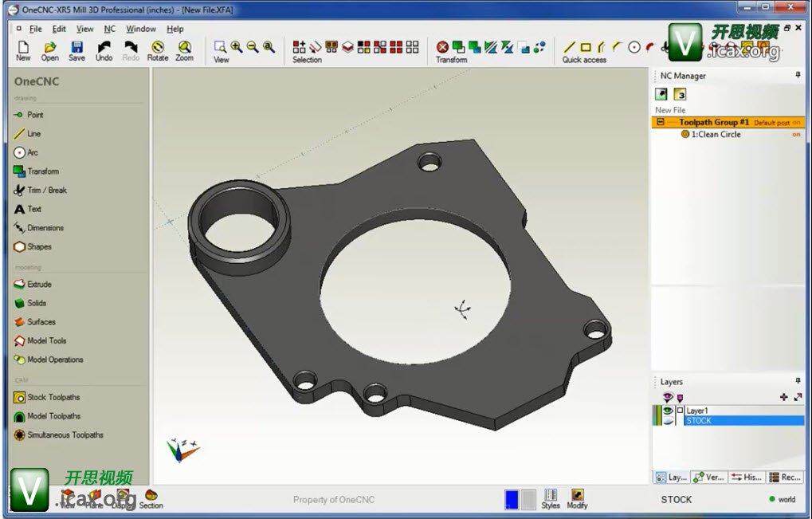Open the Window menu
The width and height of the screenshot is (812, 519).
tap(141, 29)
